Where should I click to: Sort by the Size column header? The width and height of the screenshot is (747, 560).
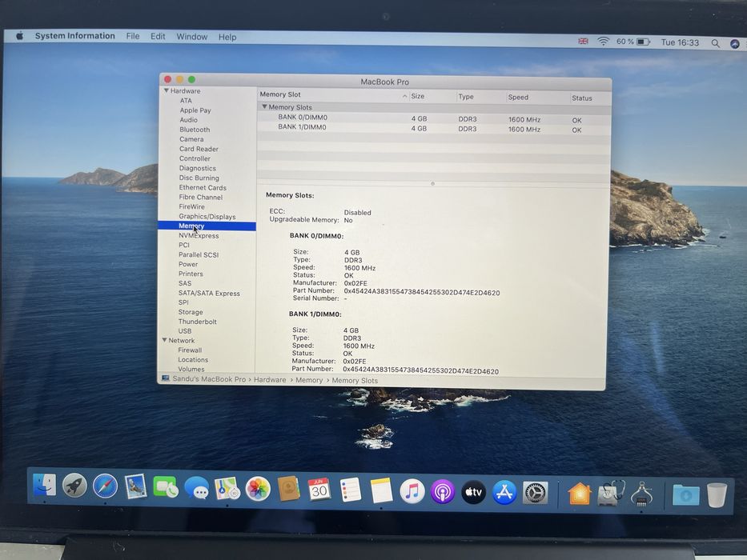pyautogui.click(x=418, y=96)
